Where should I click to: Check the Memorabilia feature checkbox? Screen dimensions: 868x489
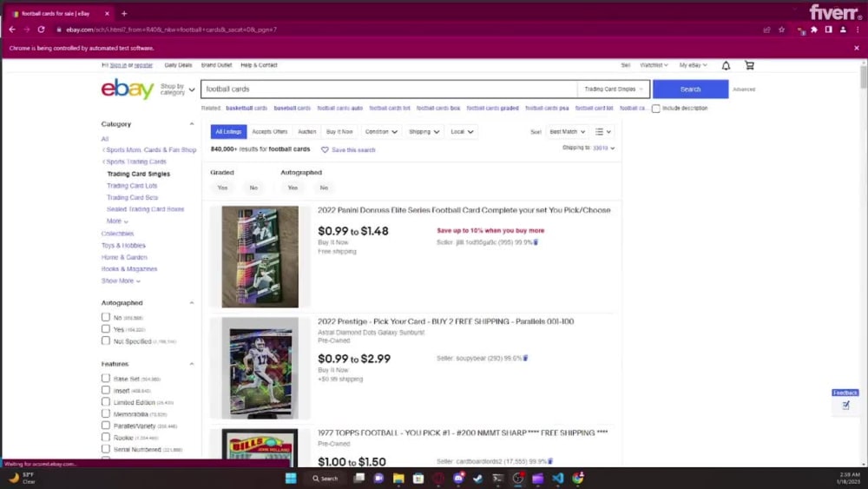[x=106, y=413]
